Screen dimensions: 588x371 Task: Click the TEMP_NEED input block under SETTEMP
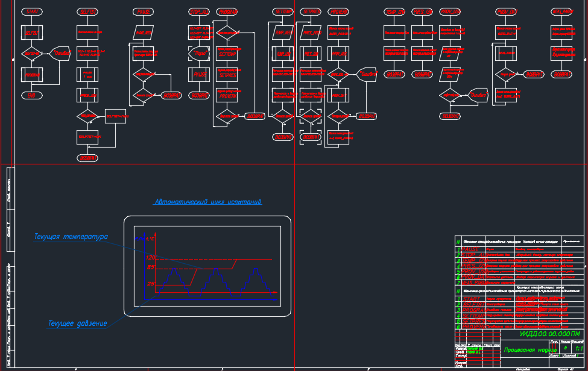click(x=283, y=33)
